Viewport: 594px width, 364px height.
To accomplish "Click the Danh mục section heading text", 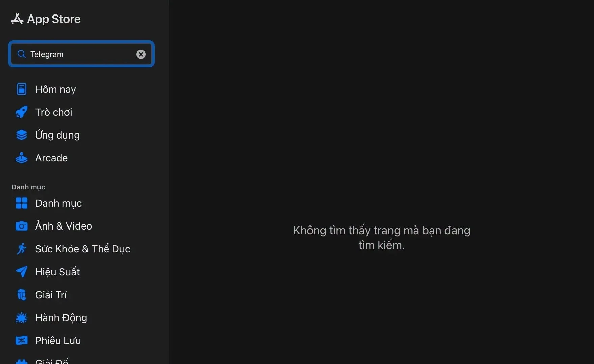I will click(28, 187).
